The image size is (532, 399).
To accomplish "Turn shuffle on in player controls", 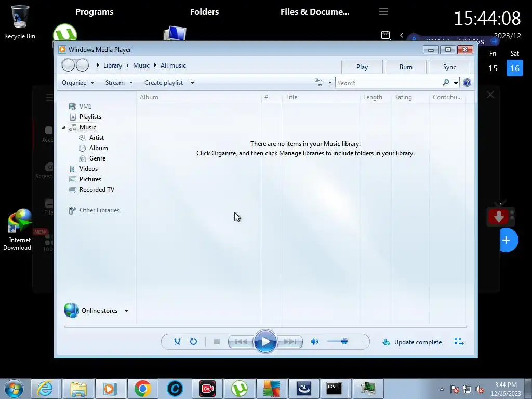I will [x=177, y=342].
